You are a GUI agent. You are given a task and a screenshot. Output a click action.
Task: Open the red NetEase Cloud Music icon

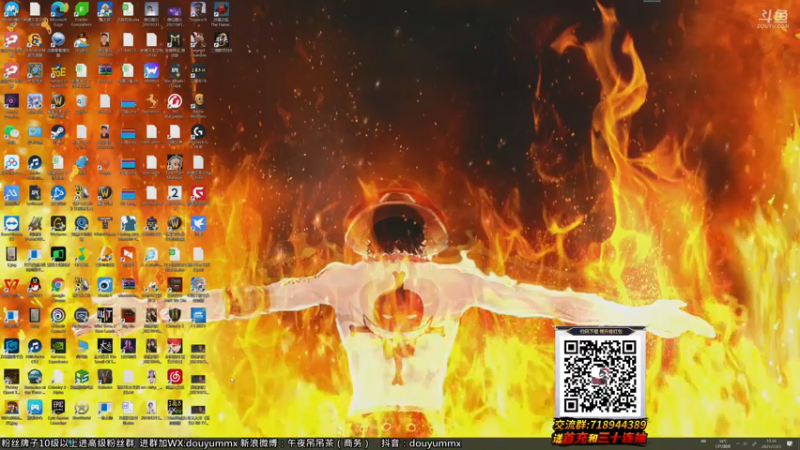(x=174, y=377)
